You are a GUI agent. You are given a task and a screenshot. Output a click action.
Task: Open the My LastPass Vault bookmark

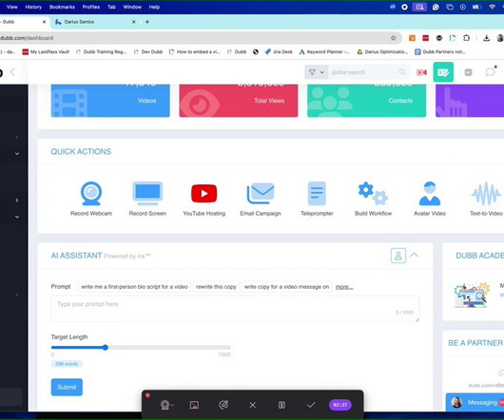pyautogui.click(x=46, y=51)
